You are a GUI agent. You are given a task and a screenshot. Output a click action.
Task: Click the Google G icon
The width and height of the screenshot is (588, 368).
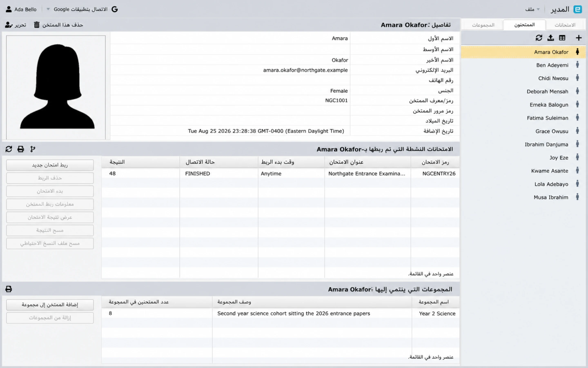coord(115,9)
